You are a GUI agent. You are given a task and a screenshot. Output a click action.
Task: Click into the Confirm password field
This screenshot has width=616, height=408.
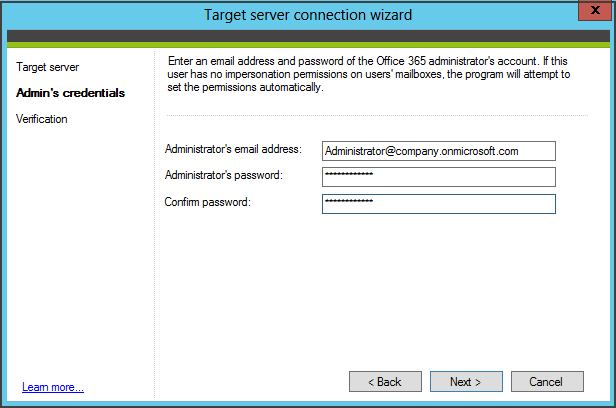pos(439,204)
